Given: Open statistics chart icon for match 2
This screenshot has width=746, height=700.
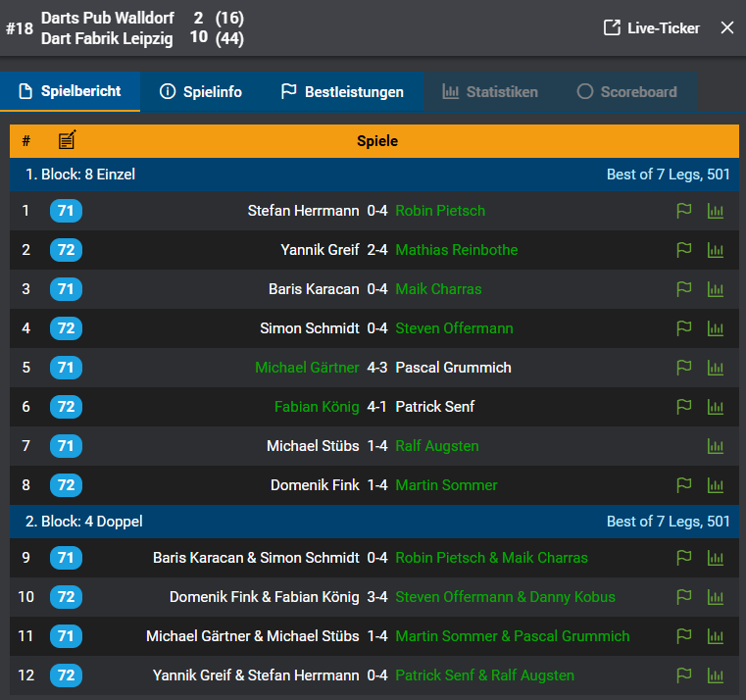Looking at the screenshot, I should coord(715,250).
